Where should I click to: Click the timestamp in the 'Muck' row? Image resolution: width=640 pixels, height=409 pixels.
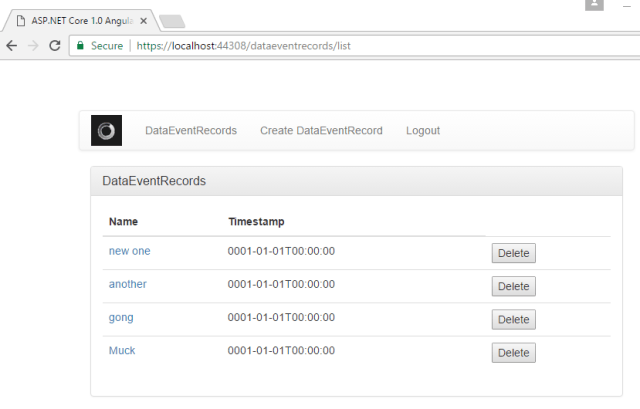coord(281,351)
